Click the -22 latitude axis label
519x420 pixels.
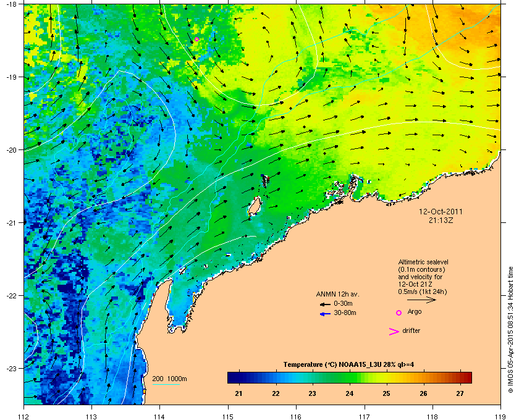click(11, 295)
